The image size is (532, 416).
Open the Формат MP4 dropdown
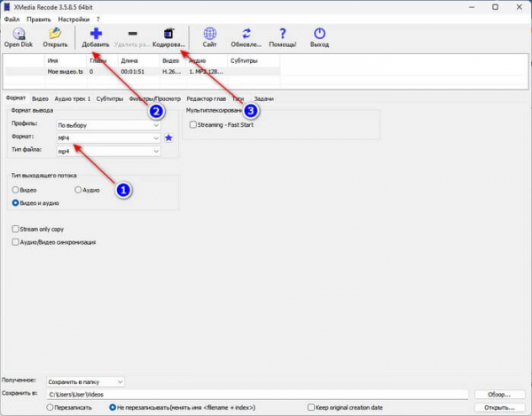(x=108, y=138)
